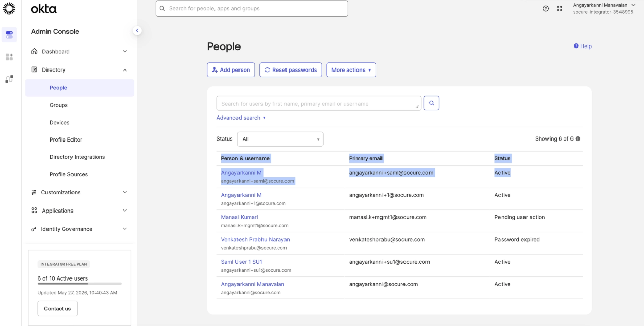Select People in the Directory menu
Viewport: 644px width, 326px height.
click(x=80, y=88)
